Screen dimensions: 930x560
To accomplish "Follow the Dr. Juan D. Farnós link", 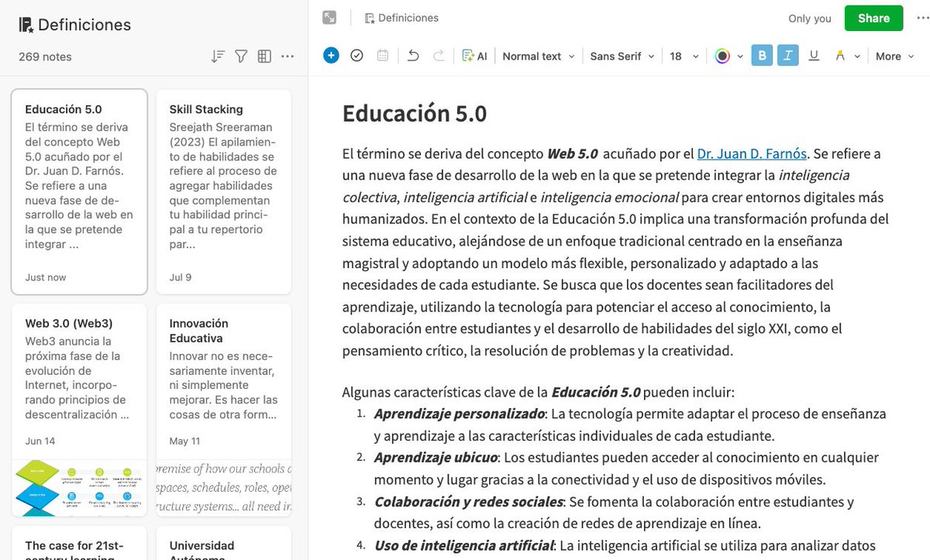I will pos(752,153).
